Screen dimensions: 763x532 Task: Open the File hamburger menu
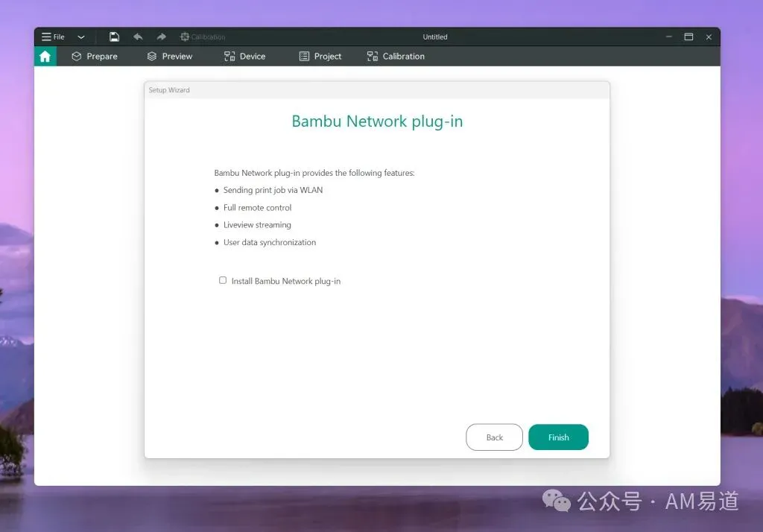click(x=53, y=37)
